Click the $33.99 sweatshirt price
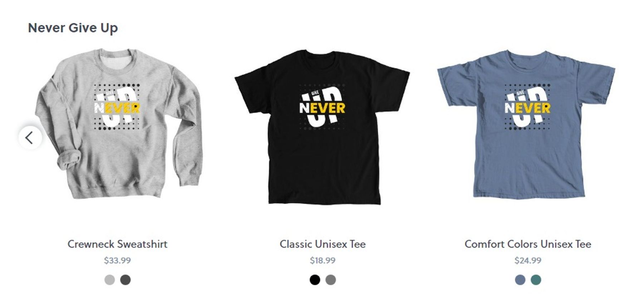This screenshot has width=644, height=308. click(x=117, y=260)
